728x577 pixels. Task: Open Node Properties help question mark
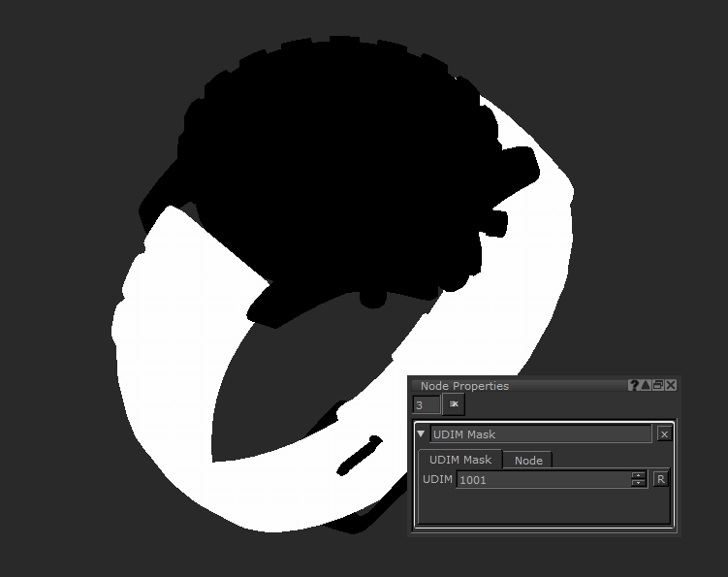[x=634, y=386]
